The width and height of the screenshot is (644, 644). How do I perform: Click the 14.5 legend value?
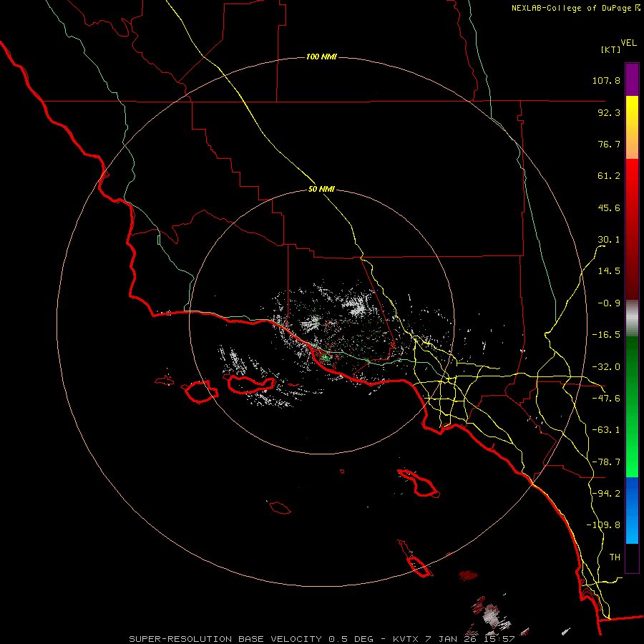[x=609, y=271]
